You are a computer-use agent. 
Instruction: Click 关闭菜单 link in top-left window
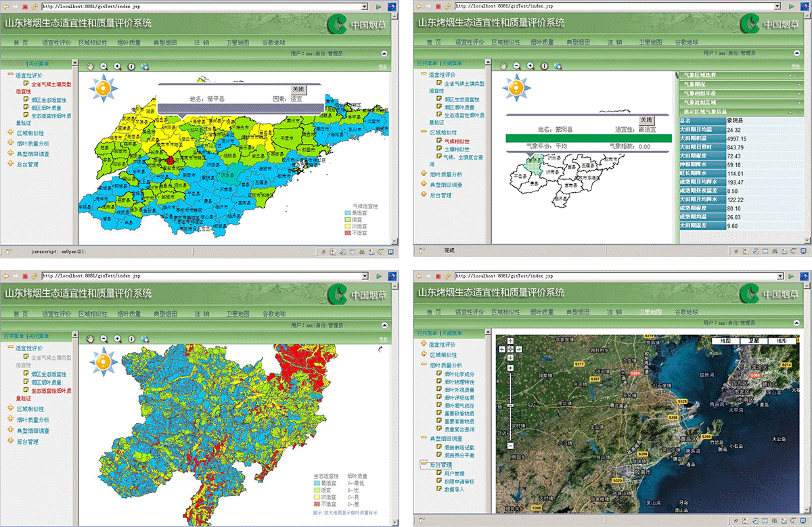tap(40, 63)
